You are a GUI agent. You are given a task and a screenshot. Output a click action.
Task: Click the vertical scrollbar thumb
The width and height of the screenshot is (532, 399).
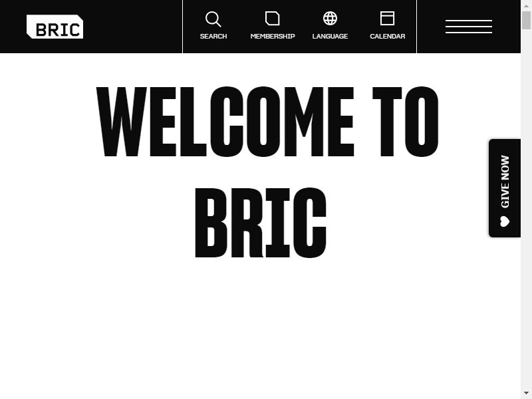526,20
